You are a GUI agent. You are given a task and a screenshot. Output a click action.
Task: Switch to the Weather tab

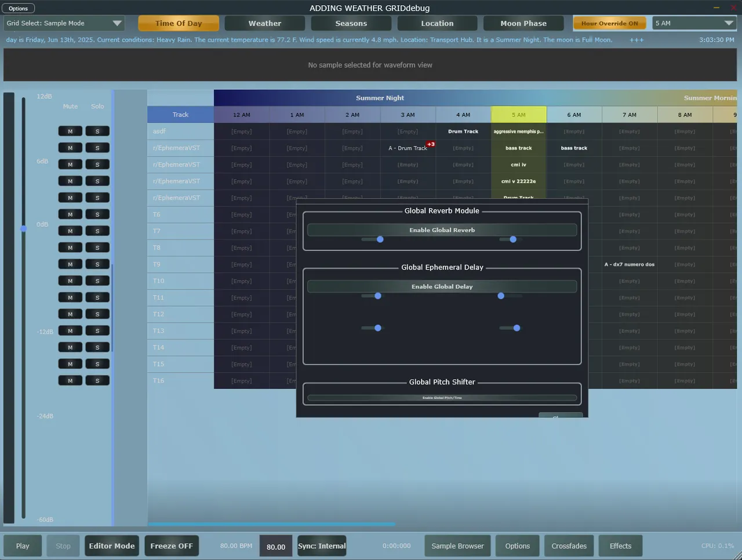click(264, 23)
